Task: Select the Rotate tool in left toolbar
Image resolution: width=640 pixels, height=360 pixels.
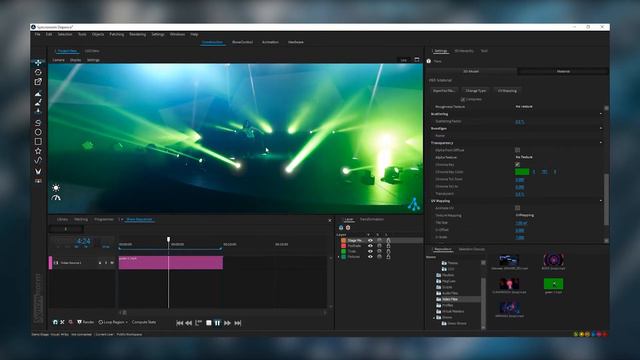Action: pyautogui.click(x=38, y=72)
